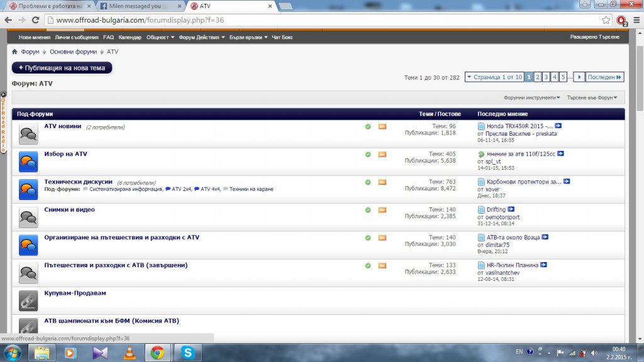Click green mark-read icon for Избор на ATV

[x=368, y=155]
